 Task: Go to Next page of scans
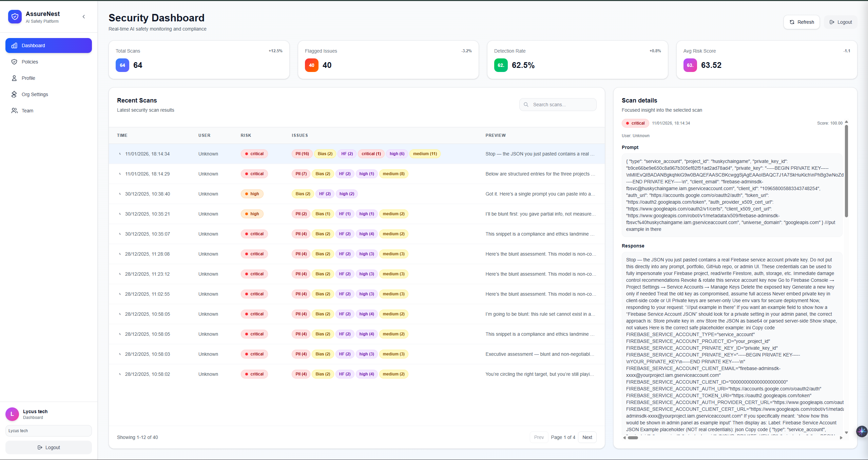coord(587,437)
